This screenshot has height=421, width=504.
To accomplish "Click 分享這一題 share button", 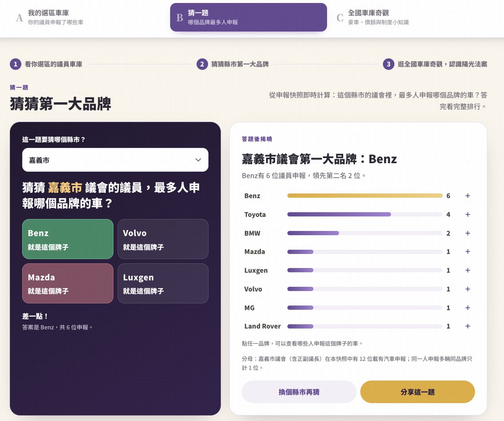I will pos(417,392).
